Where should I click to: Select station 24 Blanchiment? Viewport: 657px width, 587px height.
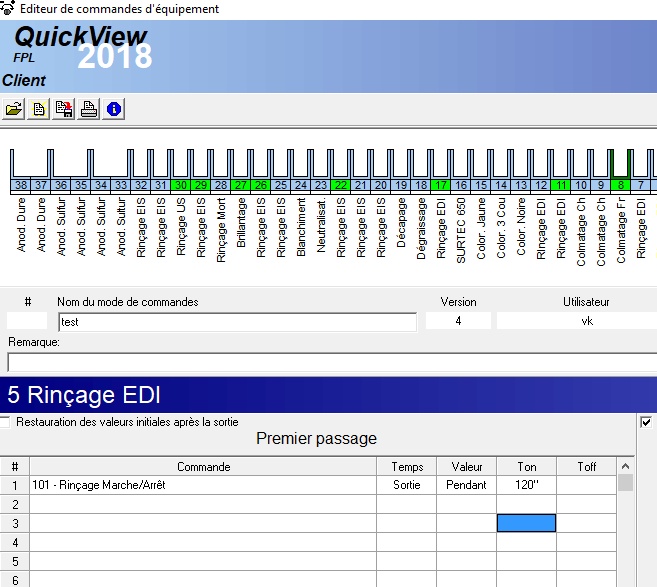301,185
